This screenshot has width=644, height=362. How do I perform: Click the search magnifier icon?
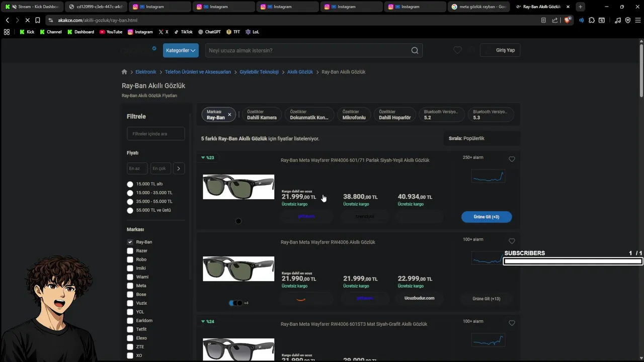pyautogui.click(x=415, y=50)
